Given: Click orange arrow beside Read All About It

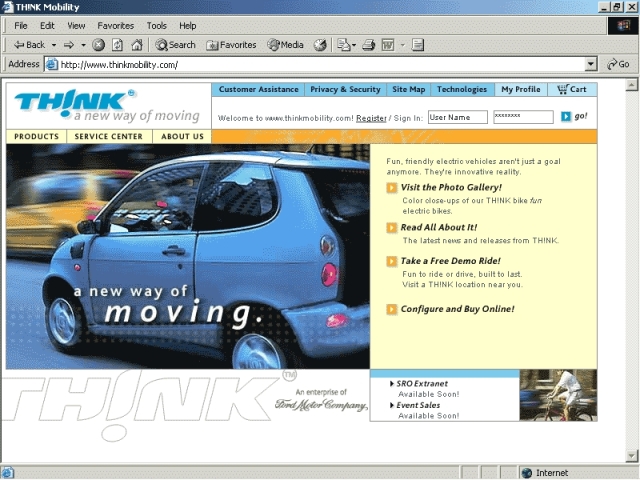Looking at the screenshot, I should (x=391, y=228).
